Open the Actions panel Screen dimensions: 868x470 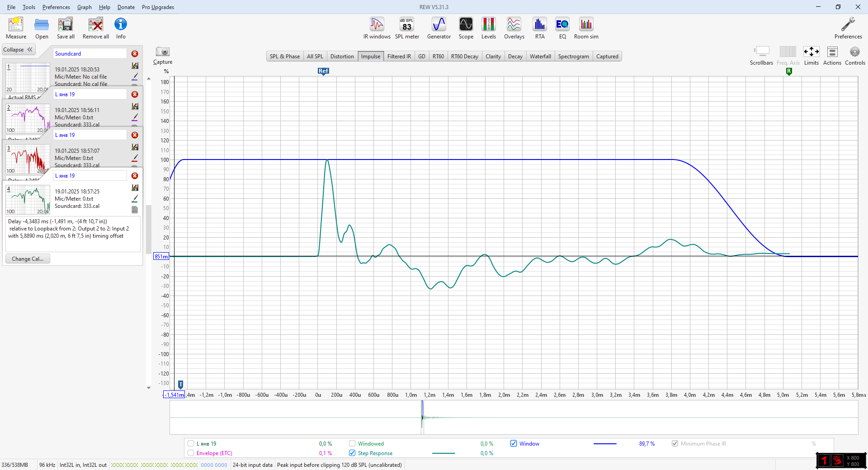[832, 56]
